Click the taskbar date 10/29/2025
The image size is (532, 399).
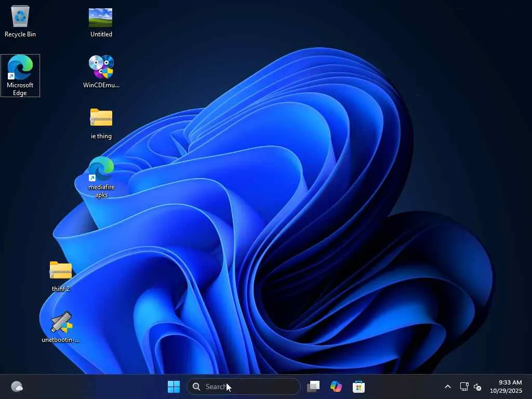[506, 391]
